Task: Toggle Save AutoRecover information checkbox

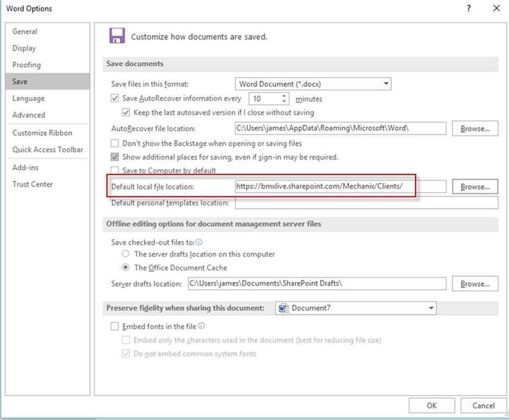Action: [114, 98]
